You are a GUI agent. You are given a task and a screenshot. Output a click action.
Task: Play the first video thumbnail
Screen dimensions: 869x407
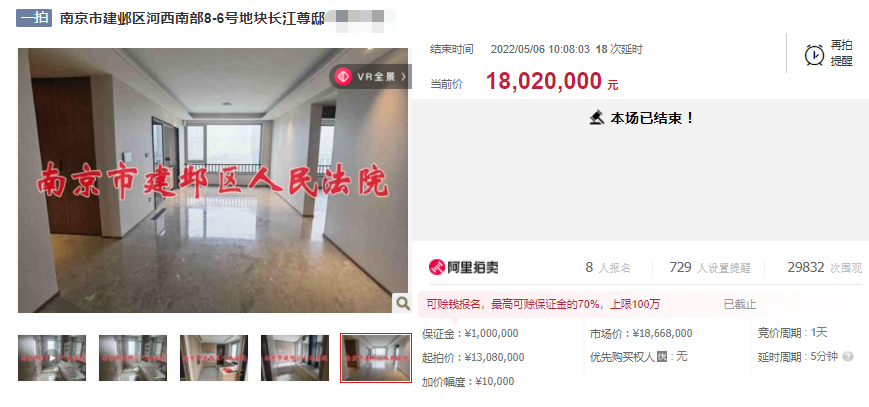coord(52,358)
